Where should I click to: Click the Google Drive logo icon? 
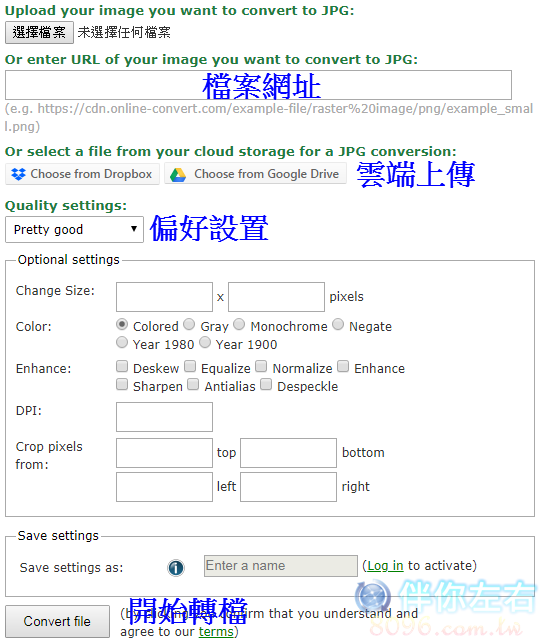[x=178, y=175]
